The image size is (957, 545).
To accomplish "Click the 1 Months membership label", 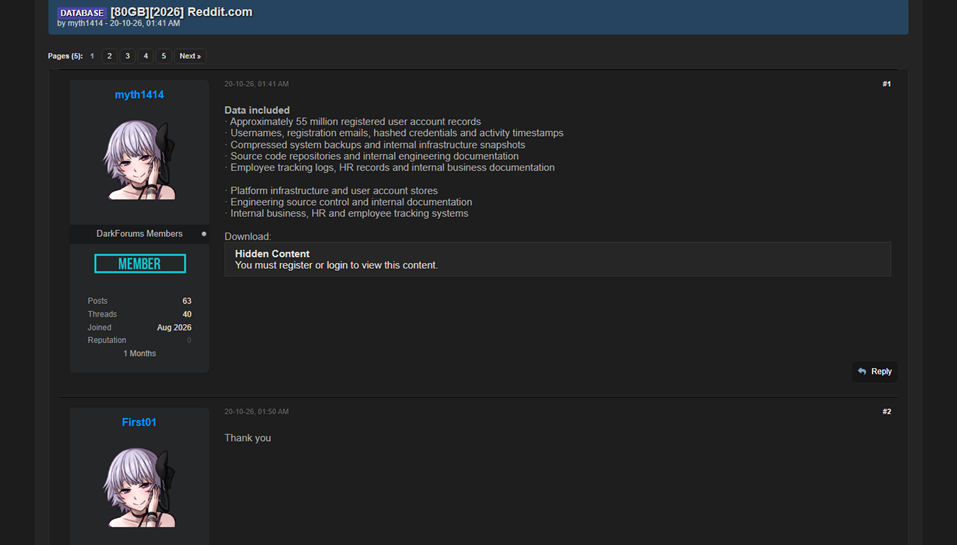I will click(x=140, y=353).
